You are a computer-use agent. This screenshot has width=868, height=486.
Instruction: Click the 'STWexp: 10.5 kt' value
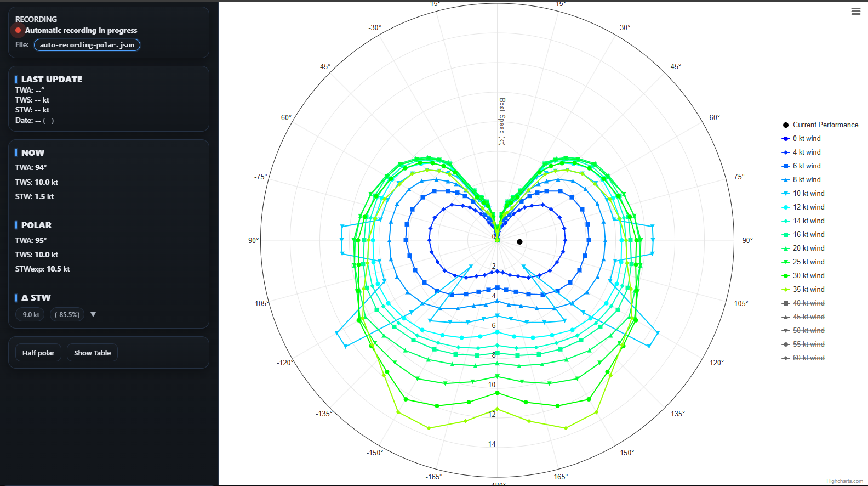point(43,269)
